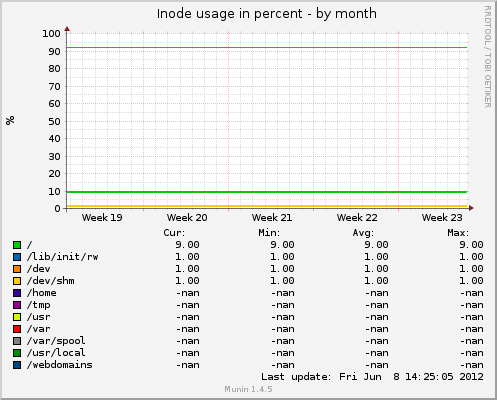This screenshot has width=497, height=400.
Task: Click the navy swatch for /webdomains
Action: [x=17, y=365]
